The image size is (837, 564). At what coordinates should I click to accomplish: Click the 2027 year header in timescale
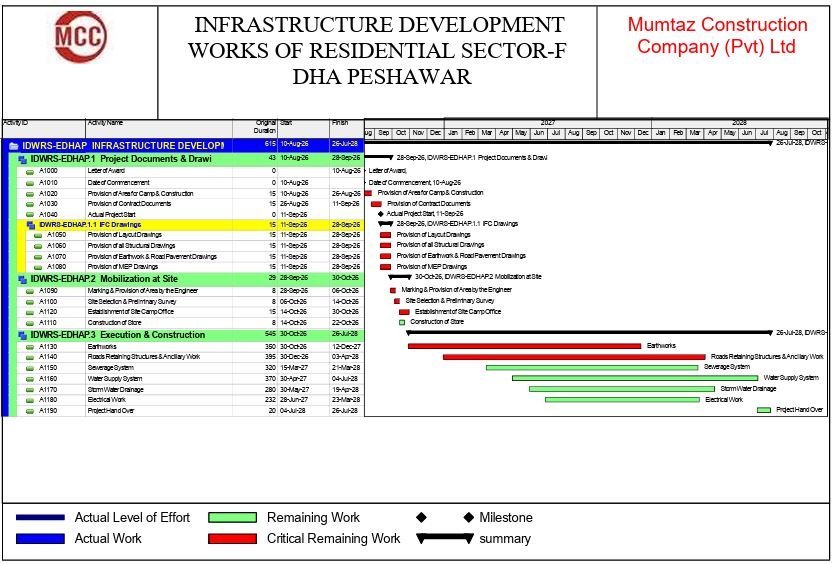point(548,123)
